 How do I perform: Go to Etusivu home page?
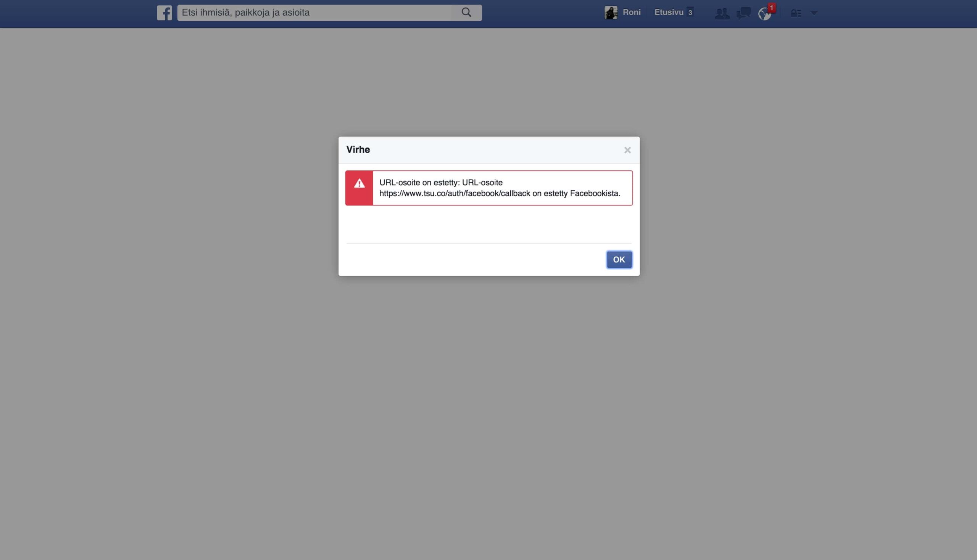(x=669, y=12)
